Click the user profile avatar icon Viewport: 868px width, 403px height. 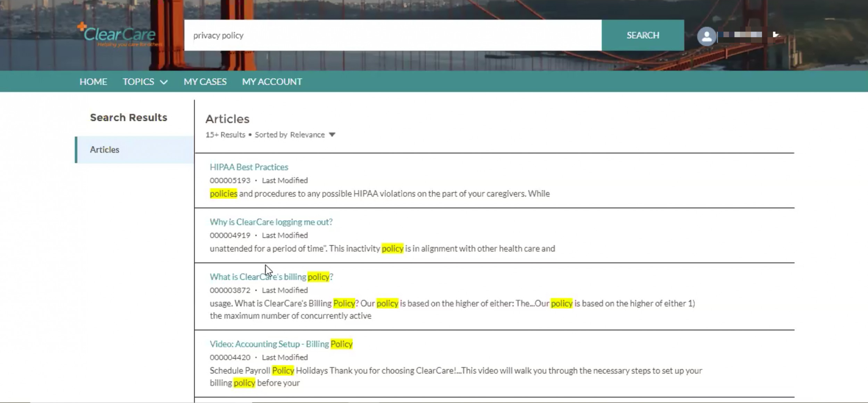coord(706,36)
